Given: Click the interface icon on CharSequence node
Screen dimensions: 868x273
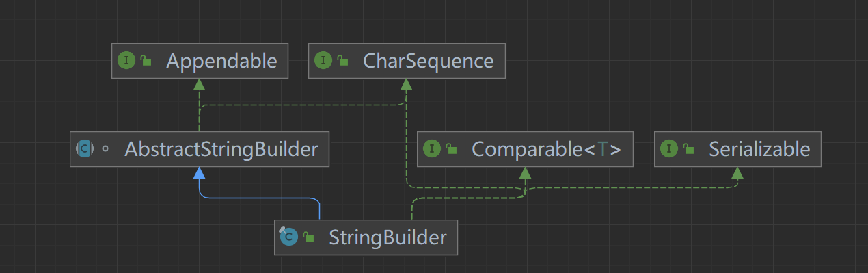Looking at the screenshot, I should [323, 60].
